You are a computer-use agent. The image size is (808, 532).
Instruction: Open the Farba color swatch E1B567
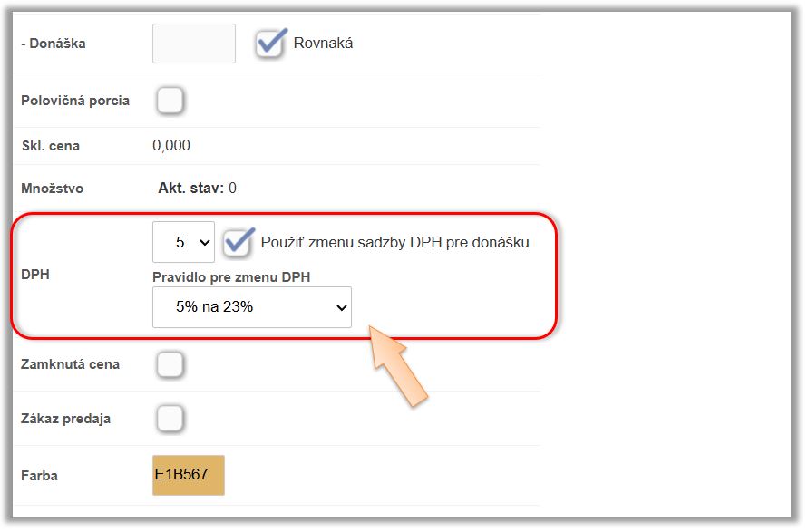click(x=188, y=476)
